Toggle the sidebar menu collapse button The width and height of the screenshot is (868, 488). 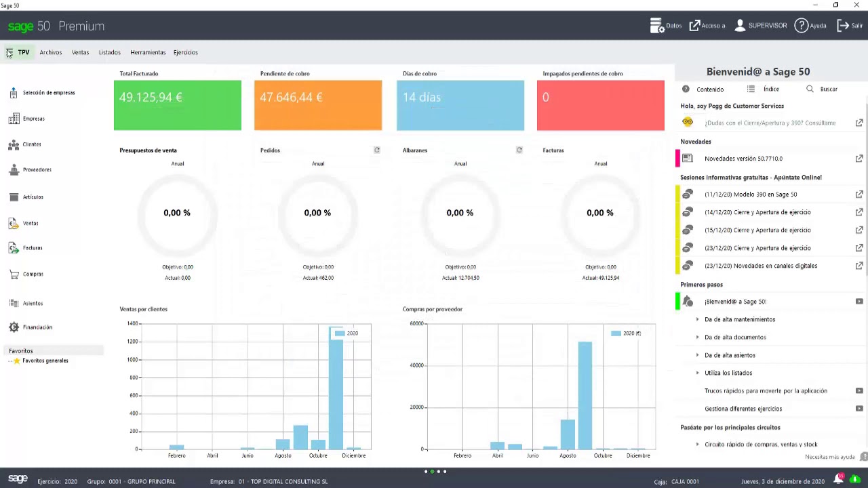9,52
